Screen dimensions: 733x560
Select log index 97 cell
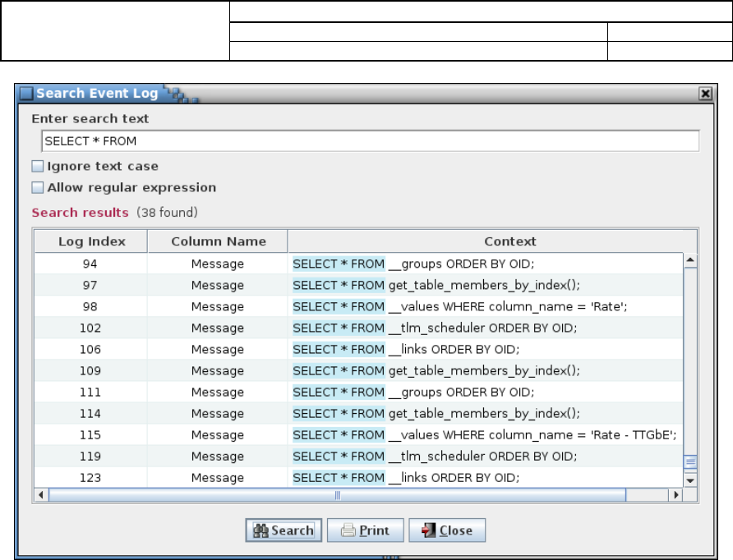pyautogui.click(x=90, y=286)
